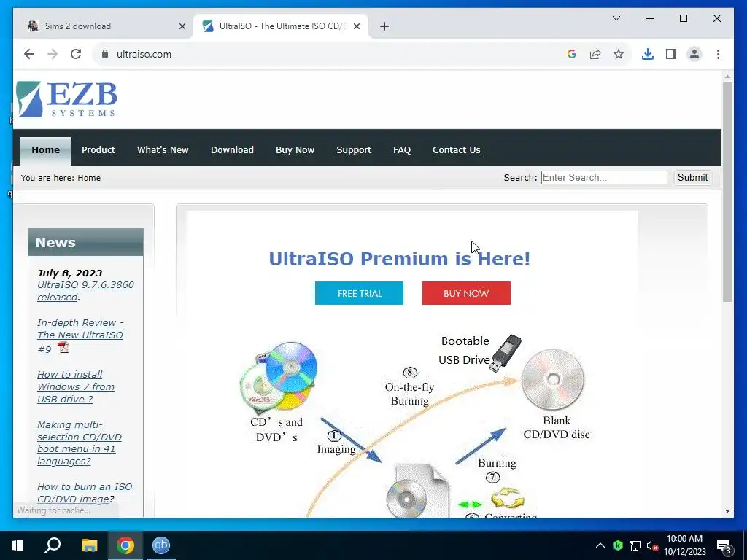Click the Home breadcrumb text
The width and height of the screenshot is (747, 560).
(x=89, y=178)
